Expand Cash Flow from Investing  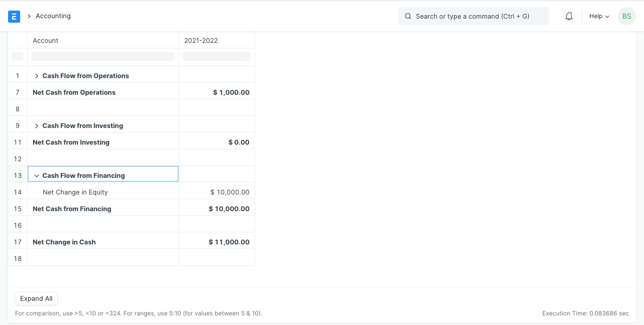36,125
